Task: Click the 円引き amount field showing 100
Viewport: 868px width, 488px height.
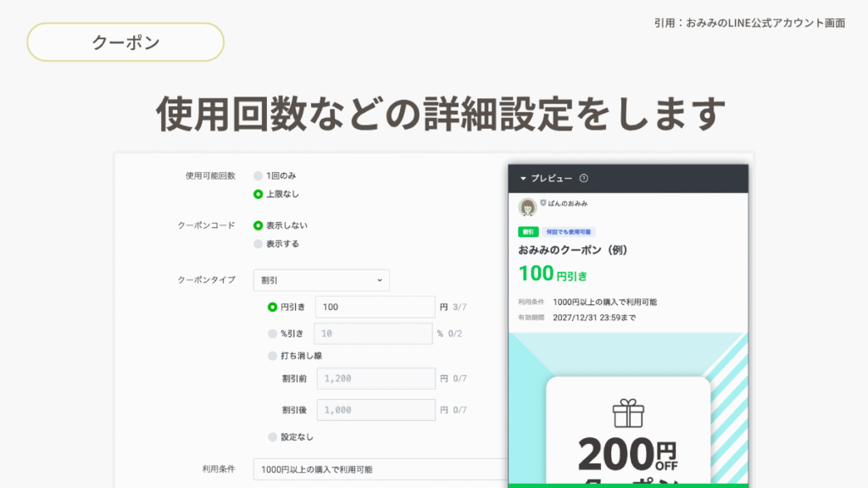Action: pos(375,307)
